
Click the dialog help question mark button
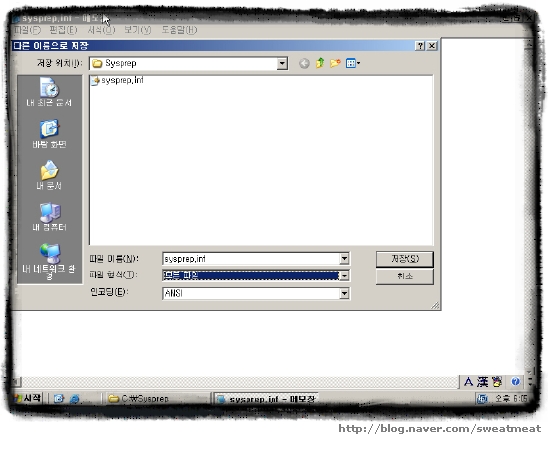tap(420, 46)
